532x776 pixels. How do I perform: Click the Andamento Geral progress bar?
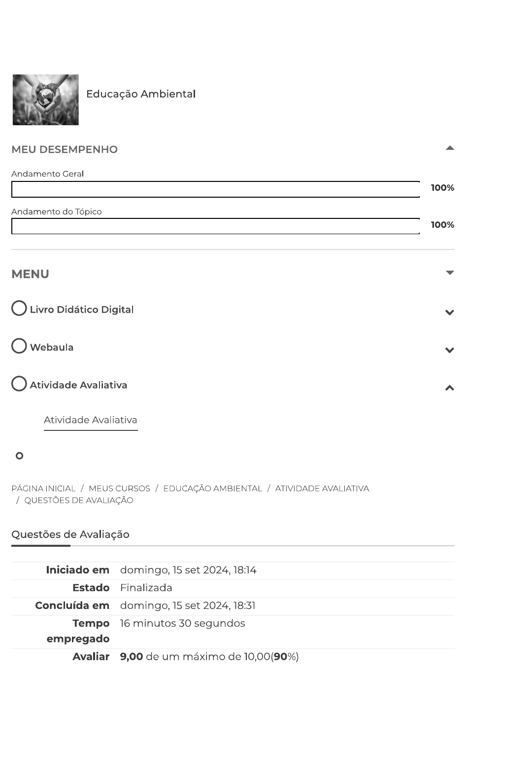[x=215, y=189]
